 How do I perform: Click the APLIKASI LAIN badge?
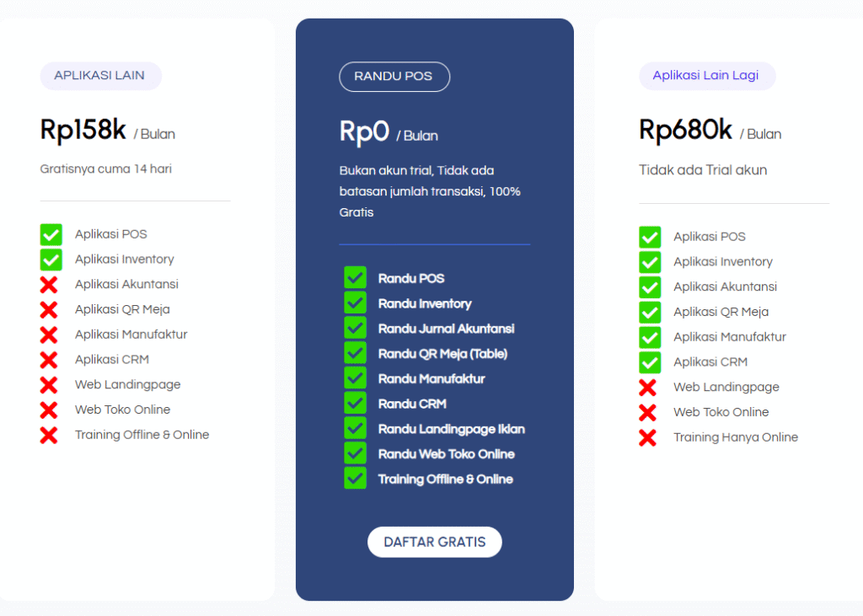pos(100,76)
